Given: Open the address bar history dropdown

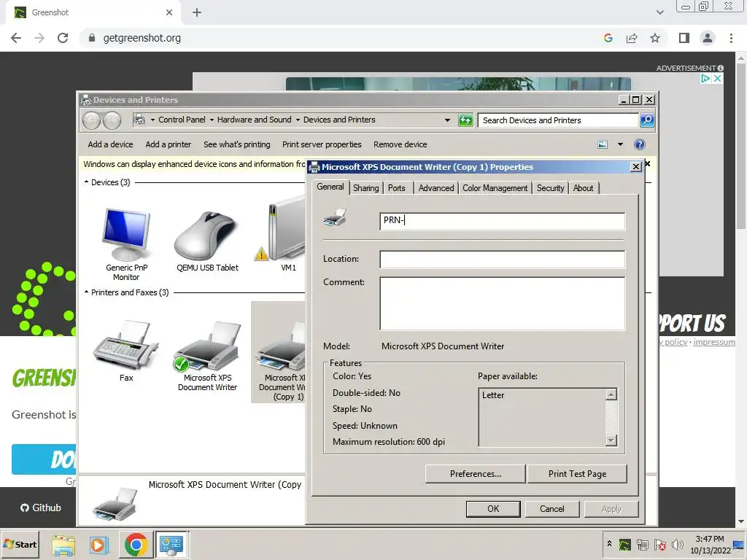Looking at the screenshot, I should click(x=447, y=120).
